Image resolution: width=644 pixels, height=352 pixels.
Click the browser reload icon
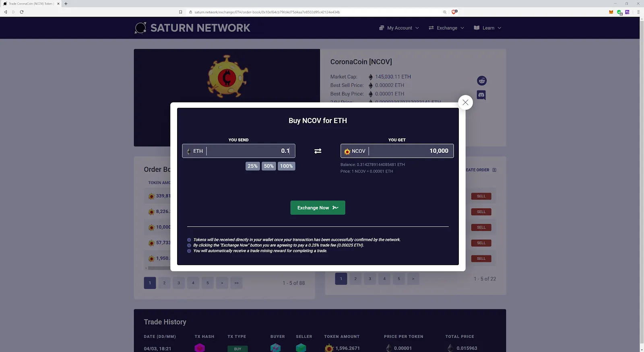pyautogui.click(x=22, y=12)
